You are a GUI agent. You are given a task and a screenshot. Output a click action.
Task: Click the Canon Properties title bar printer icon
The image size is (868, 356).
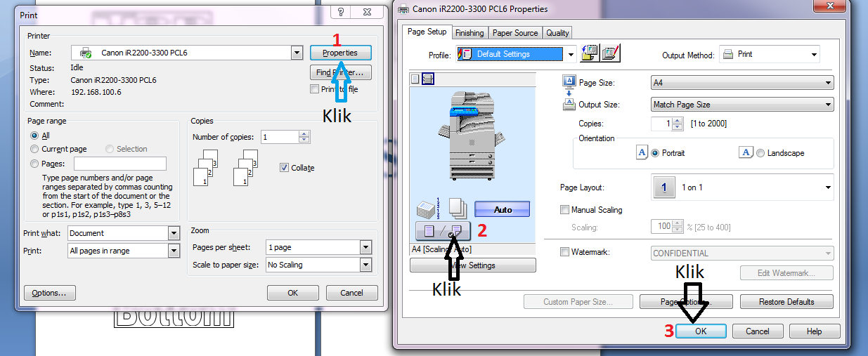pyautogui.click(x=403, y=9)
